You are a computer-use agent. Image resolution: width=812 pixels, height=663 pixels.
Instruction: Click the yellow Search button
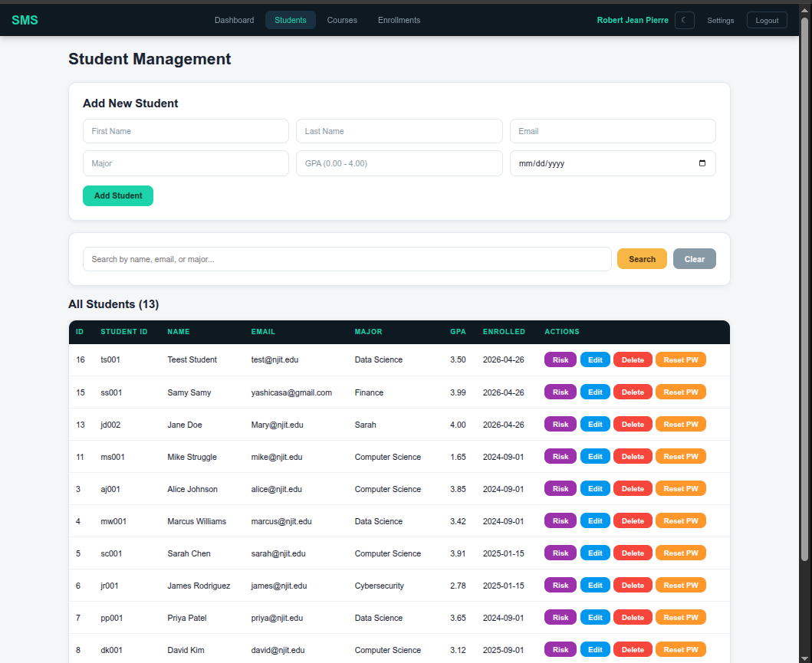642,259
